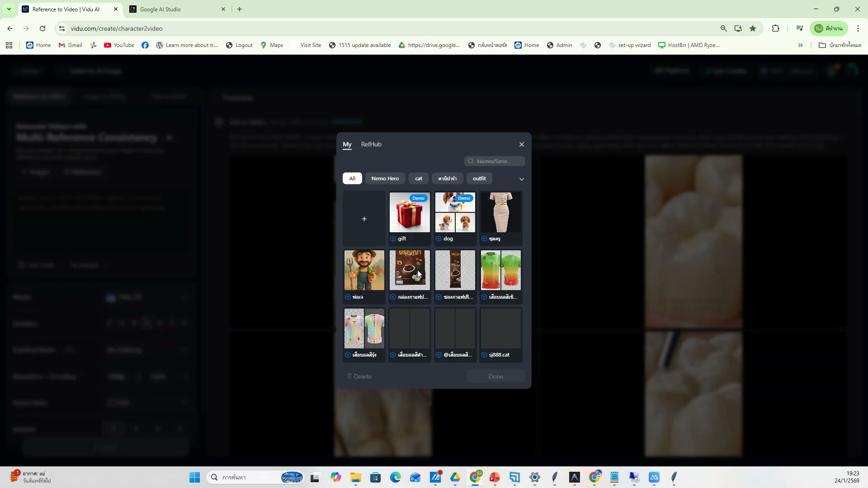
Task: Click the cube icon beside gift label
Action: tap(393, 239)
